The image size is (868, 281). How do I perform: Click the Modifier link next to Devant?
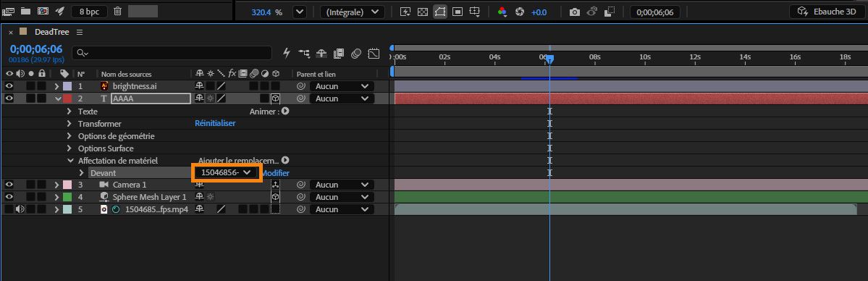pos(275,173)
